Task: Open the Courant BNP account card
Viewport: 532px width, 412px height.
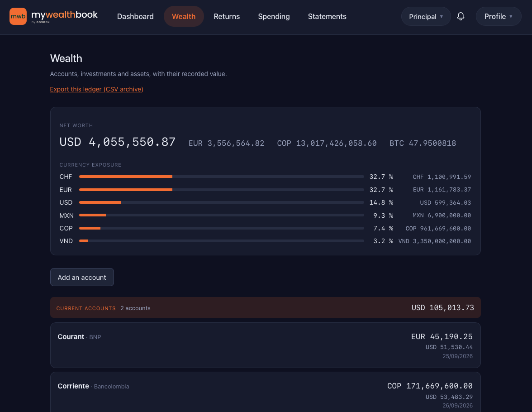Action: (x=265, y=345)
